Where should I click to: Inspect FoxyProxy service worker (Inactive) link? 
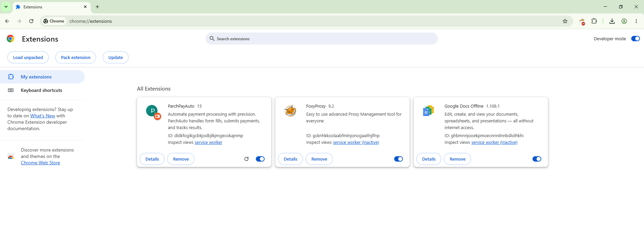tap(356, 142)
